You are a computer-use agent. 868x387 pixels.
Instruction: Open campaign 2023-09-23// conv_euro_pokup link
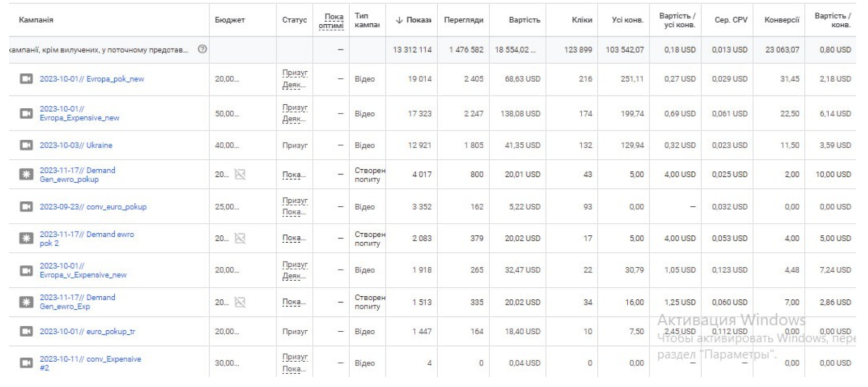(x=93, y=206)
